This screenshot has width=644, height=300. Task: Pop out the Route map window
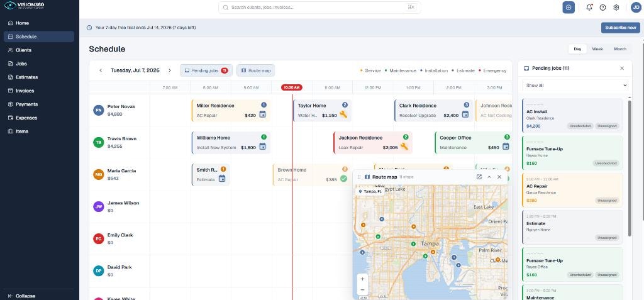click(x=479, y=177)
